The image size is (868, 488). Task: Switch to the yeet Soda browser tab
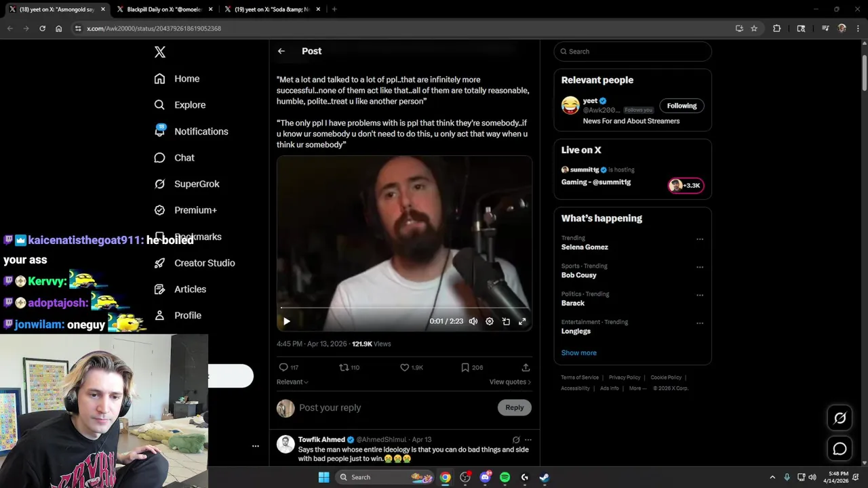click(x=271, y=9)
